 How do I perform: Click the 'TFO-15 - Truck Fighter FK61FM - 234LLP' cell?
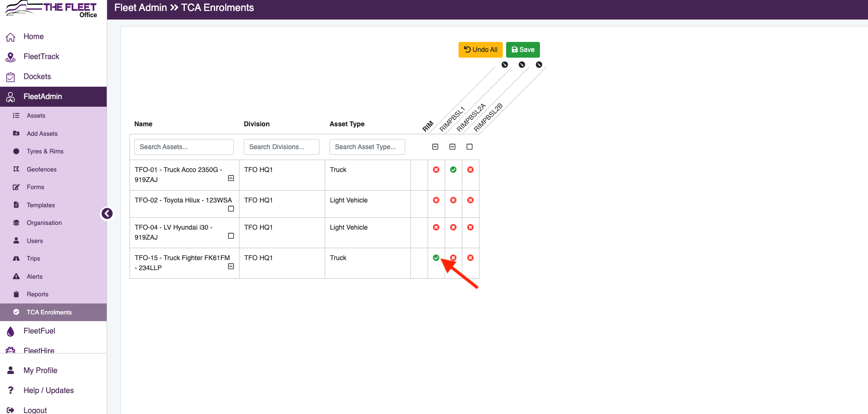click(184, 263)
